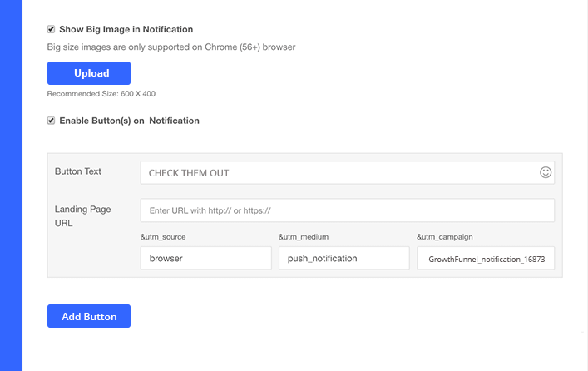Focus the utm_campaign field with GrowthFunnel_notification
The height and width of the screenshot is (371, 588).
pos(486,259)
